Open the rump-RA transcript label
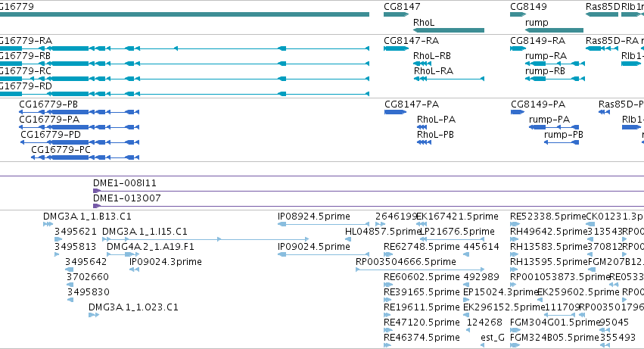The height and width of the screenshot is (349, 644). pos(546,56)
